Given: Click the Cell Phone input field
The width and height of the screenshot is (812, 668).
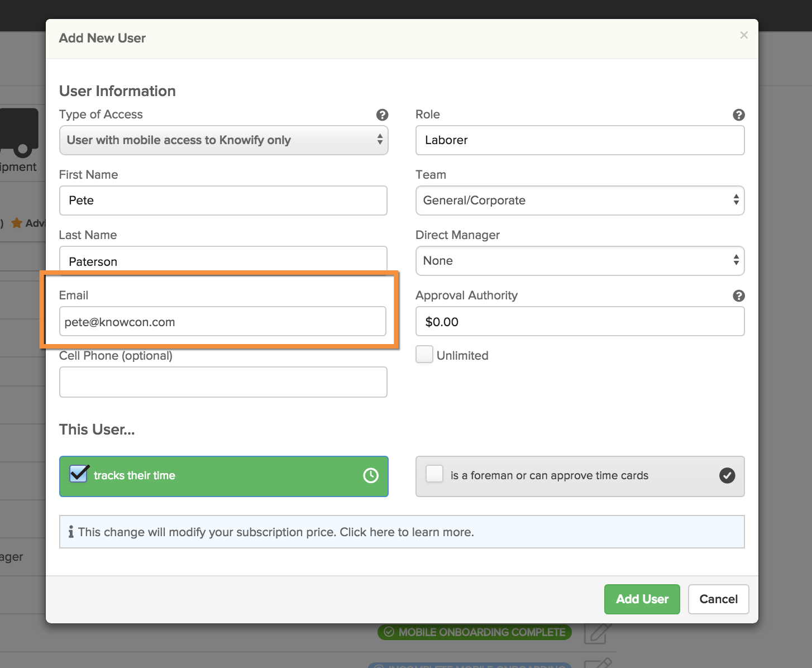Looking at the screenshot, I should coord(223,382).
